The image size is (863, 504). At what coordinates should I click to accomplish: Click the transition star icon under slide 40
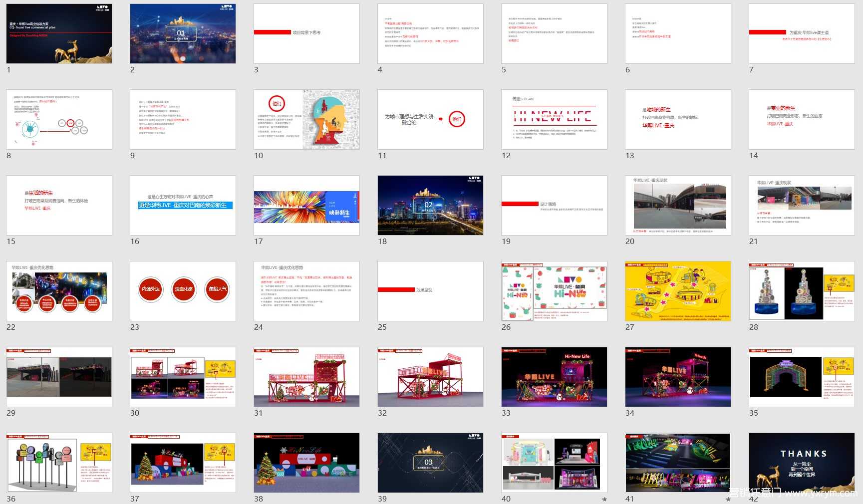[x=604, y=499]
